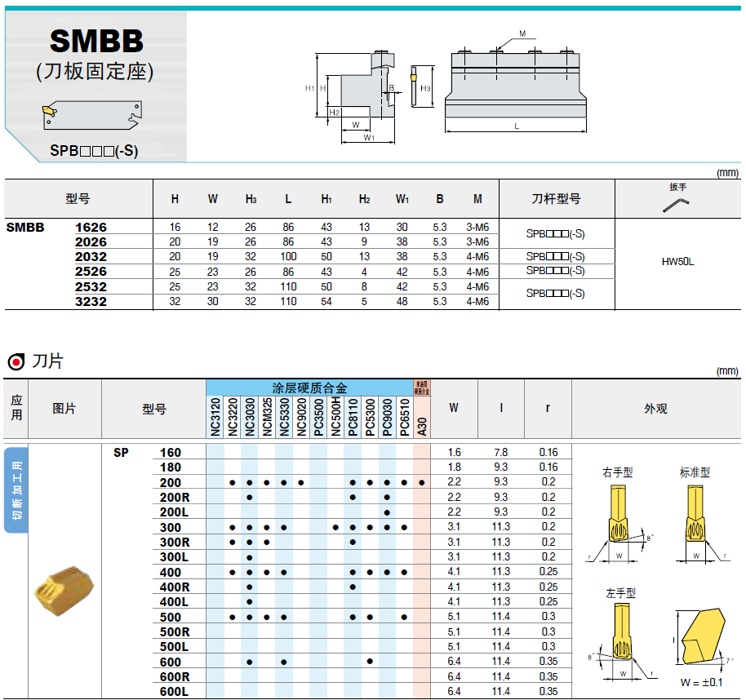Click the HW50L wrench model text

677,262
